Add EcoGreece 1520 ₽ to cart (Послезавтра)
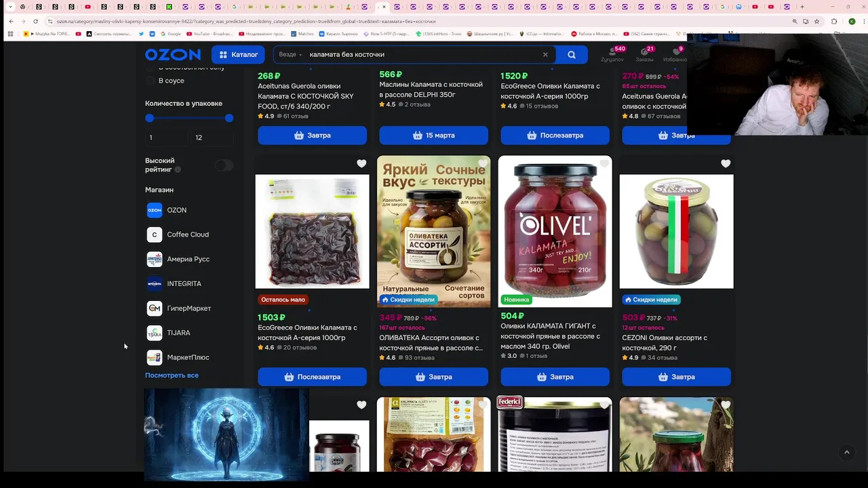This screenshot has height=488, width=868. [555, 136]
